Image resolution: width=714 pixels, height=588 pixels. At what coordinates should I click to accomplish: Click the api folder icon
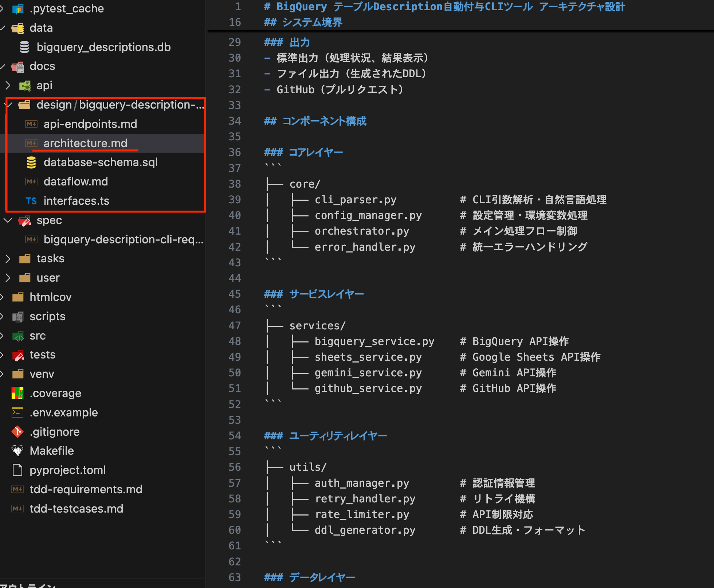pos(25,86)
